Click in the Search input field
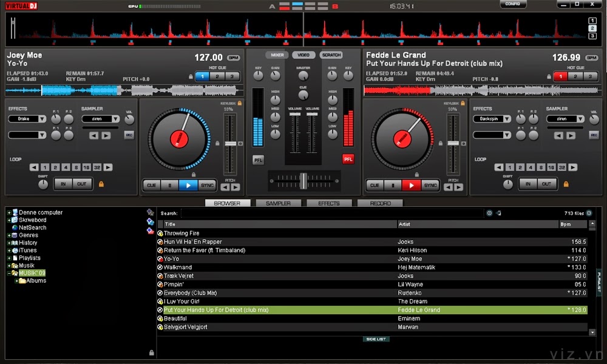This screenshot has width=607, height=364. click(332, 213)
